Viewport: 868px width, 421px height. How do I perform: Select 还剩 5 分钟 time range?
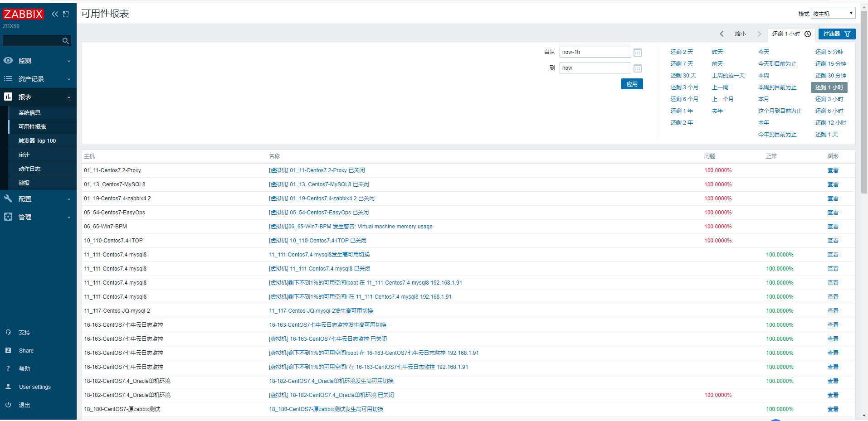[x=829, y=52]
